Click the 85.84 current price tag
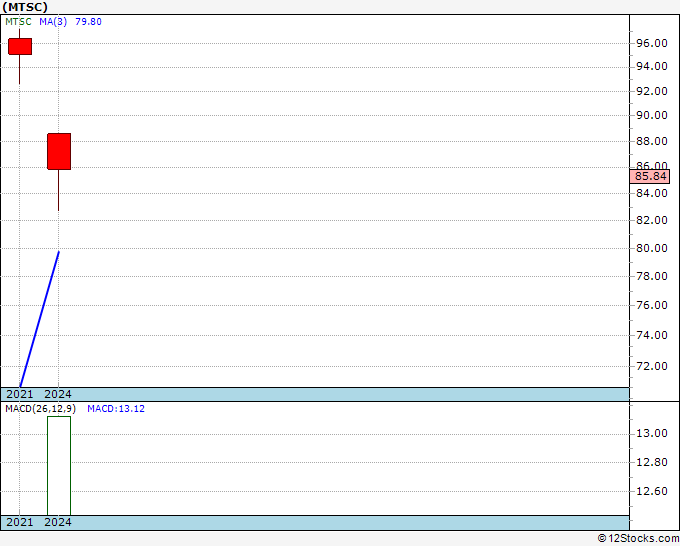Image resolution: width=680 pixels, height=546 pixels. [650, 177]
